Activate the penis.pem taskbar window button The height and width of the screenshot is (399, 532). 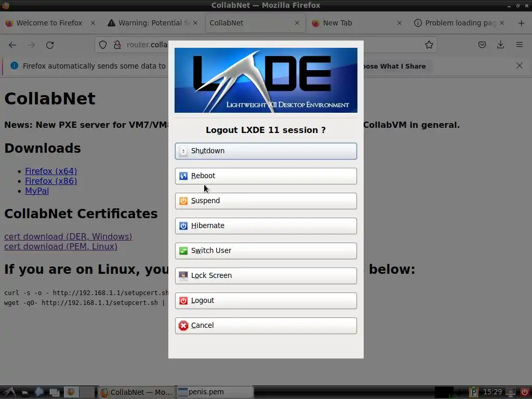[x=215, y=392]
